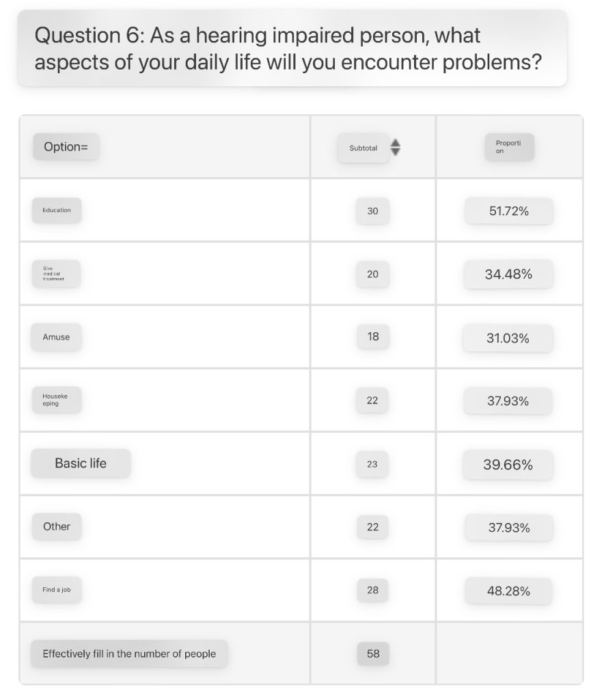Select the Basic life option
591x700 pixels.
81,463
